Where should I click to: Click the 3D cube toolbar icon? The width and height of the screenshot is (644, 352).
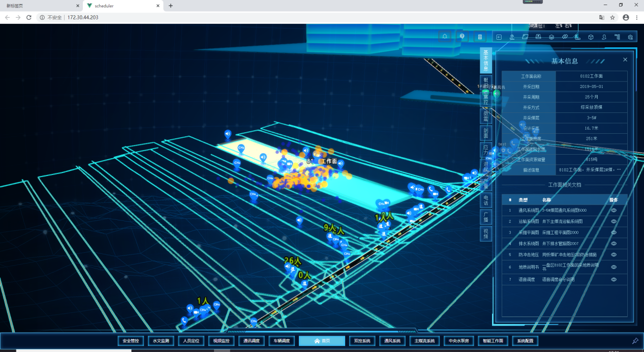(x=591, y=37)
